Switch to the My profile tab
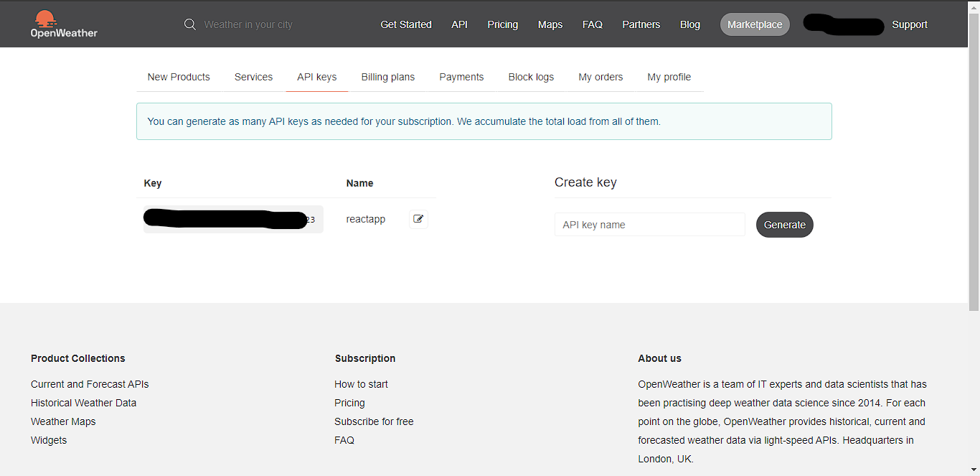This screenshot has height=476, width=980. 669,77
